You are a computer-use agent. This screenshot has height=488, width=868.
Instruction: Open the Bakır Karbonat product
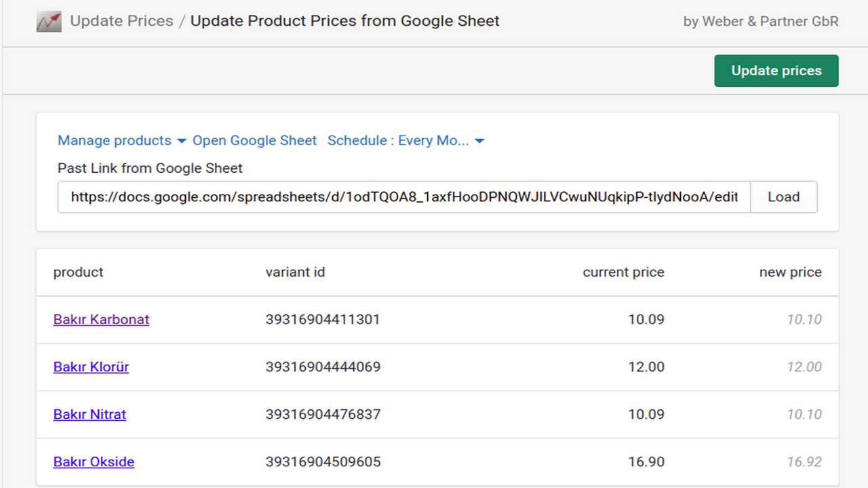(x=100, y=319)
